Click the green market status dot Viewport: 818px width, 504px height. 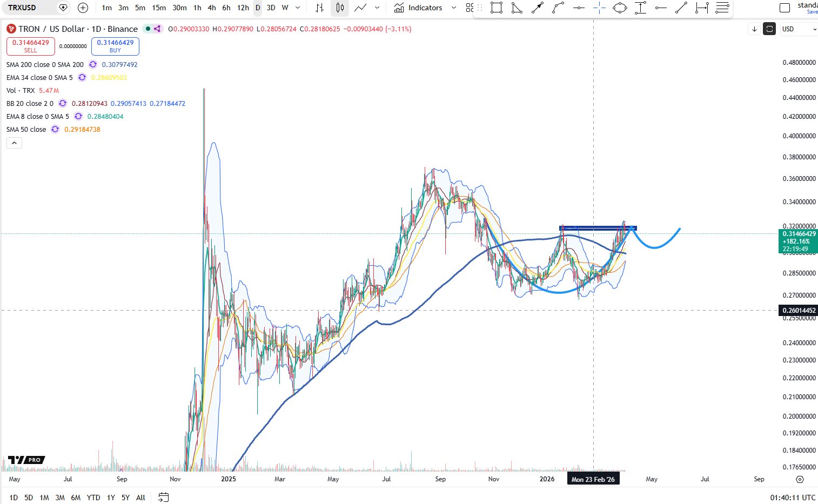tap(147, 29)
